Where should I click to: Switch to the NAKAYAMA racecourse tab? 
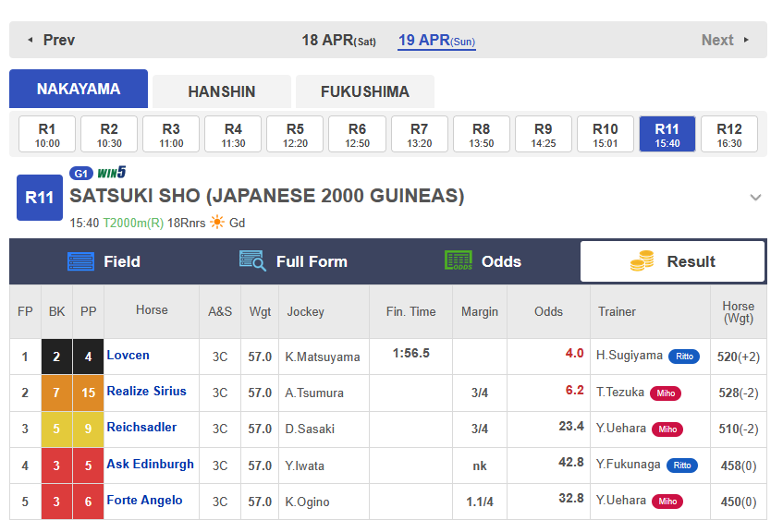click(x=79, y=89)
